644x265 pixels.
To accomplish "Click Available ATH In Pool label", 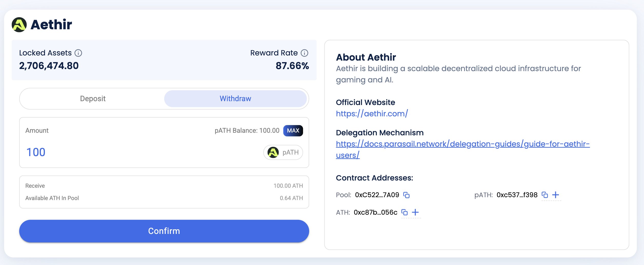I will coord(52,198).
